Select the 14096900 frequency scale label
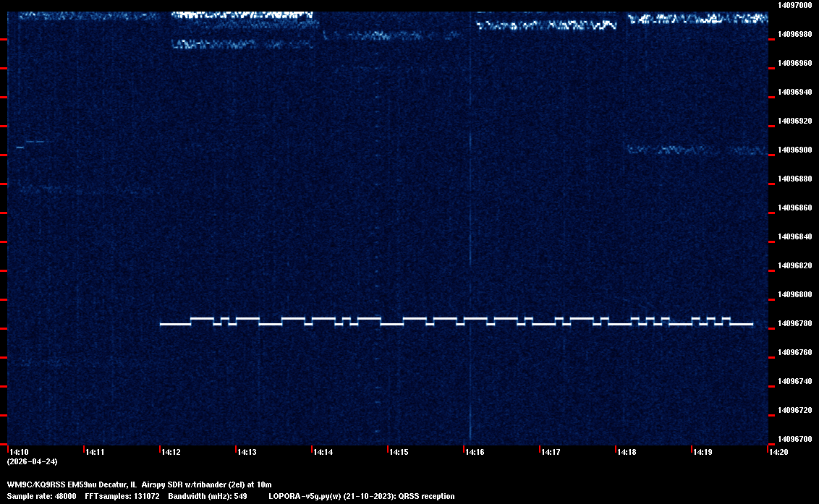819x504 pixels. point(794,150)
